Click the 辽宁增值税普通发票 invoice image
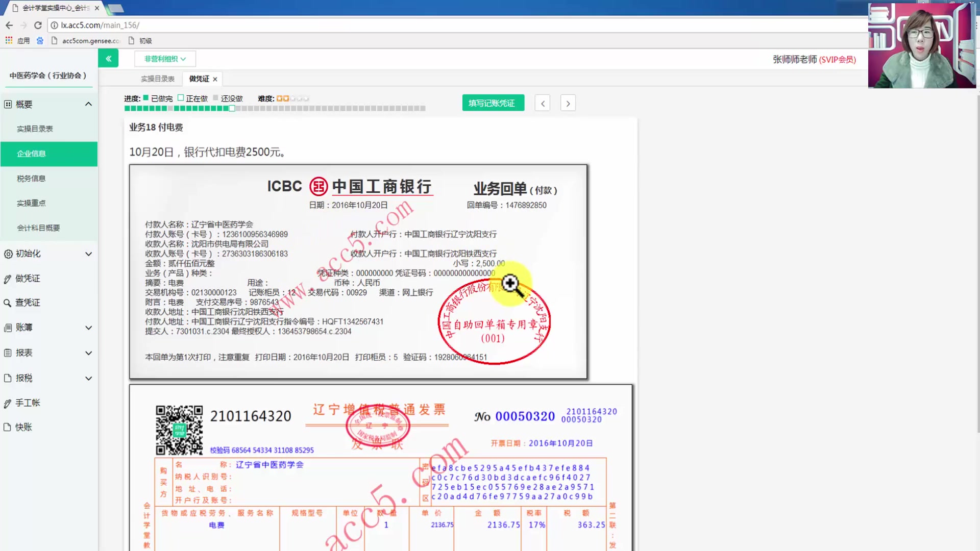Viewport: 980px width, 551px height. click(381, 467)
